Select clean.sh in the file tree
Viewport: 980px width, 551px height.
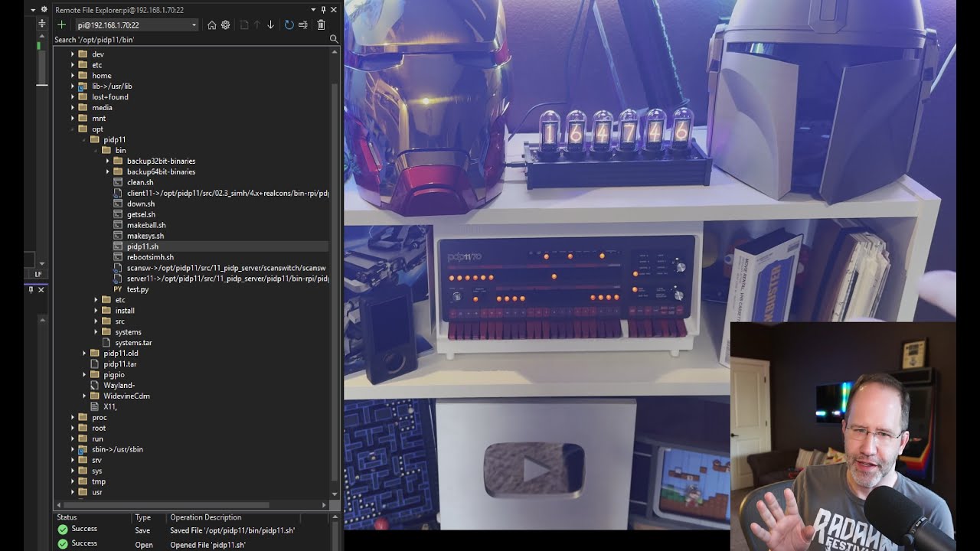140,183
